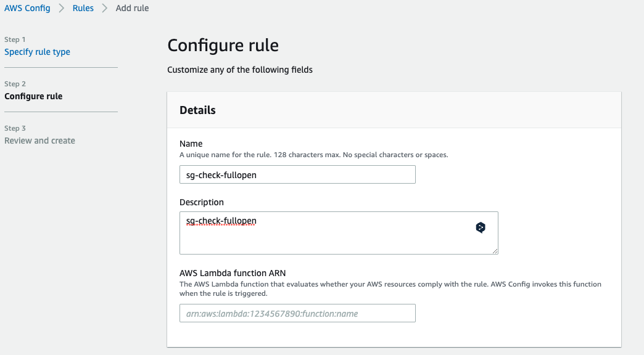
Task: Click 'Customize any of the following fields' text
Action: point(240,70)
